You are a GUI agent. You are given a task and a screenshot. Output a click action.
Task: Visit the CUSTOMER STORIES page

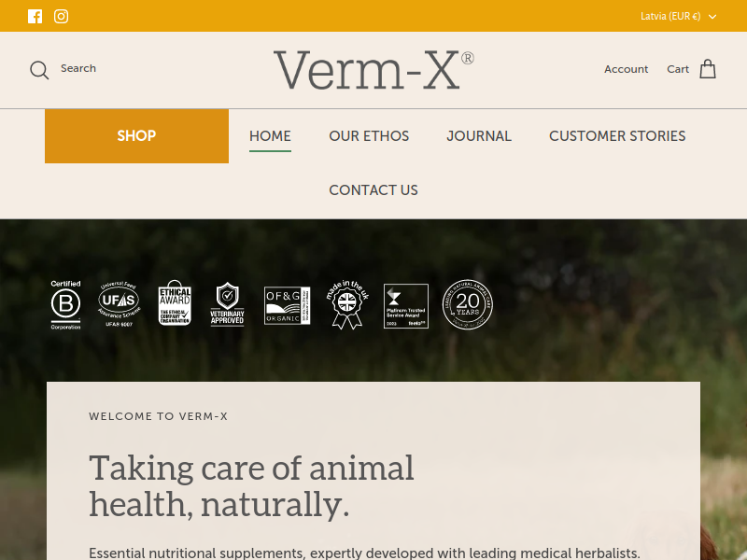pyautogui.click(x=617, y=136)
